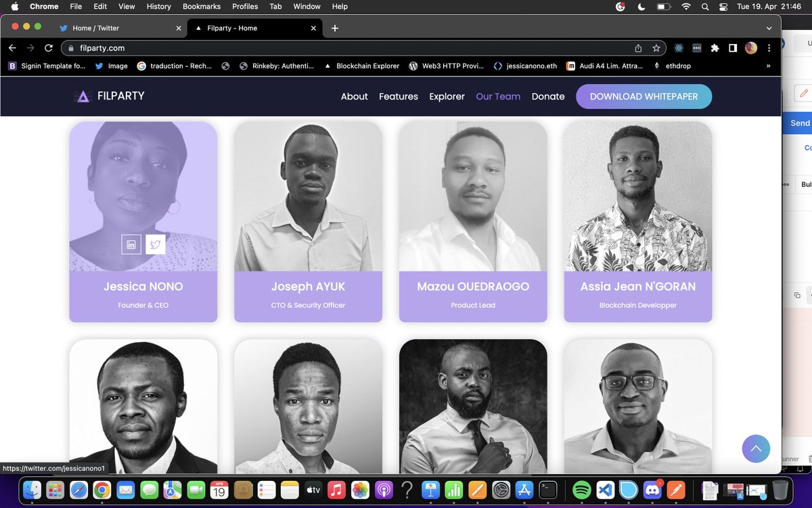The height and width of the screenshot is (508, 812).
Task: Close the Filparty - Home tab
Action: coord(313,28)
